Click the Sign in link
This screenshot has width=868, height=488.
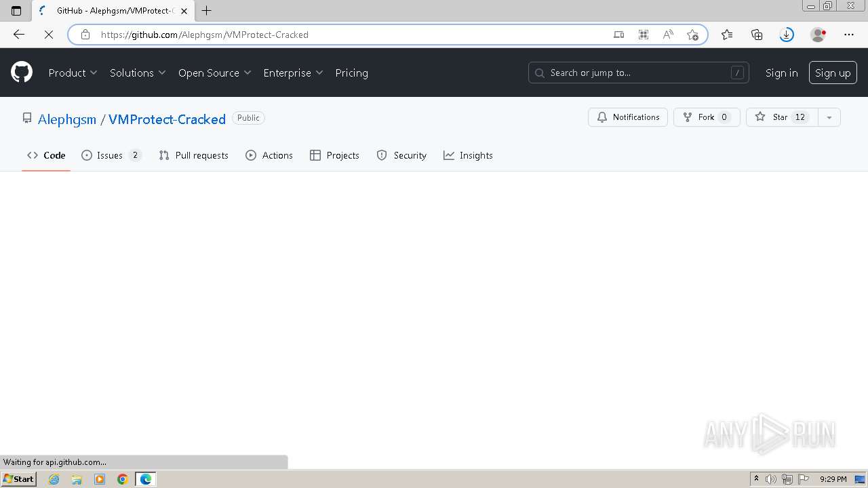point(781,73)
